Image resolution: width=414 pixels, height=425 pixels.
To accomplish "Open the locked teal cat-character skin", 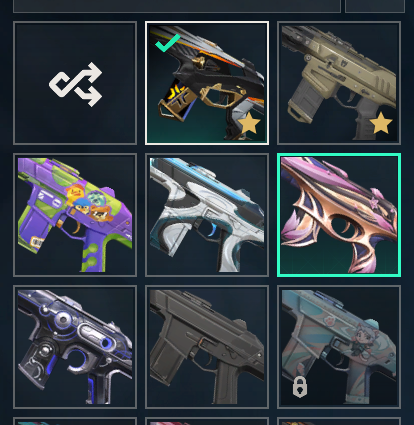I will pyautogui.click(x=339, y=347).
